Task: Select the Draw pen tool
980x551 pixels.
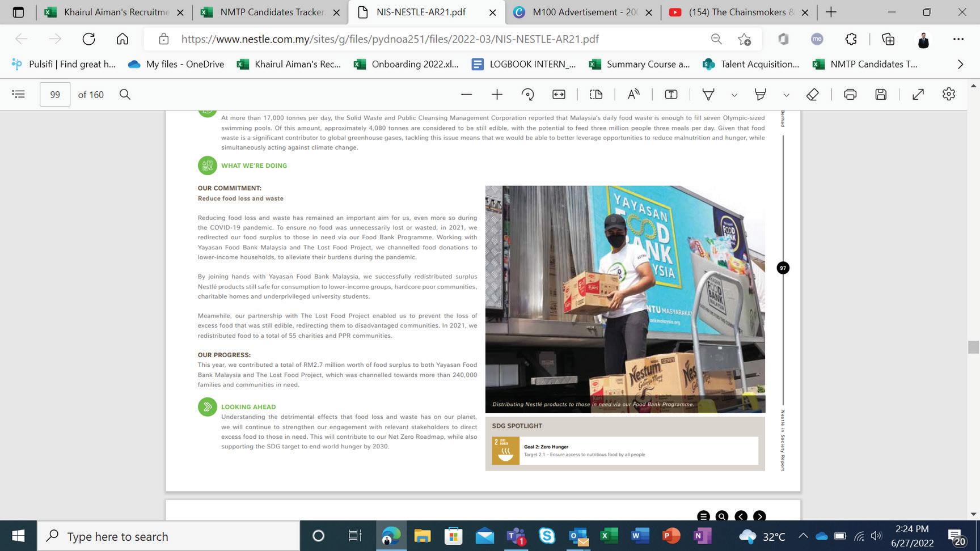Action: coord(708,94)
